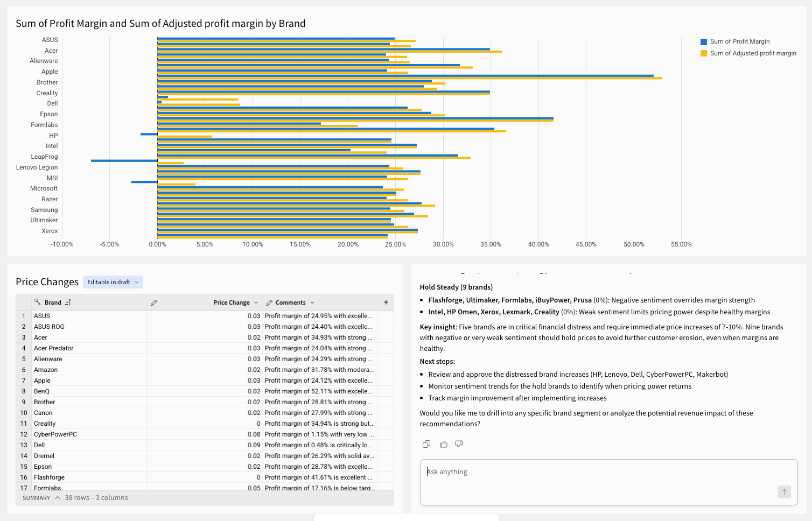Click the Lenovo Legion axis label in the chart

click(x=37, y=167)
